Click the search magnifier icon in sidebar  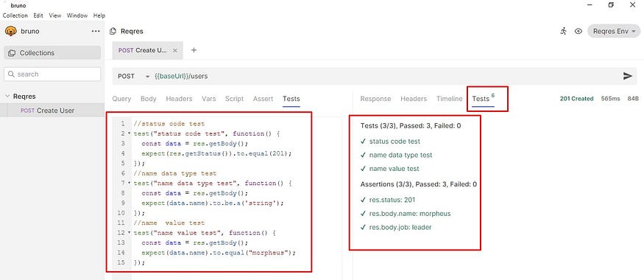pos(11,74)
